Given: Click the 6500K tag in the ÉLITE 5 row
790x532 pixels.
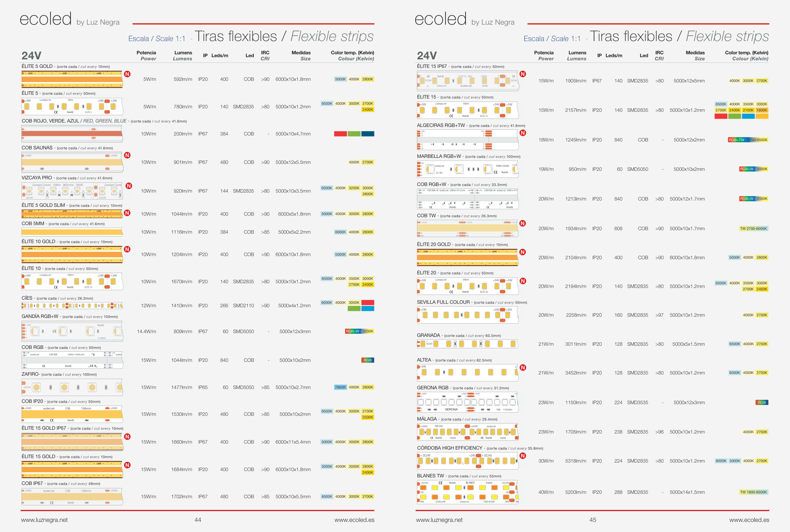Looking at the screenshot, I should [327, 104].
